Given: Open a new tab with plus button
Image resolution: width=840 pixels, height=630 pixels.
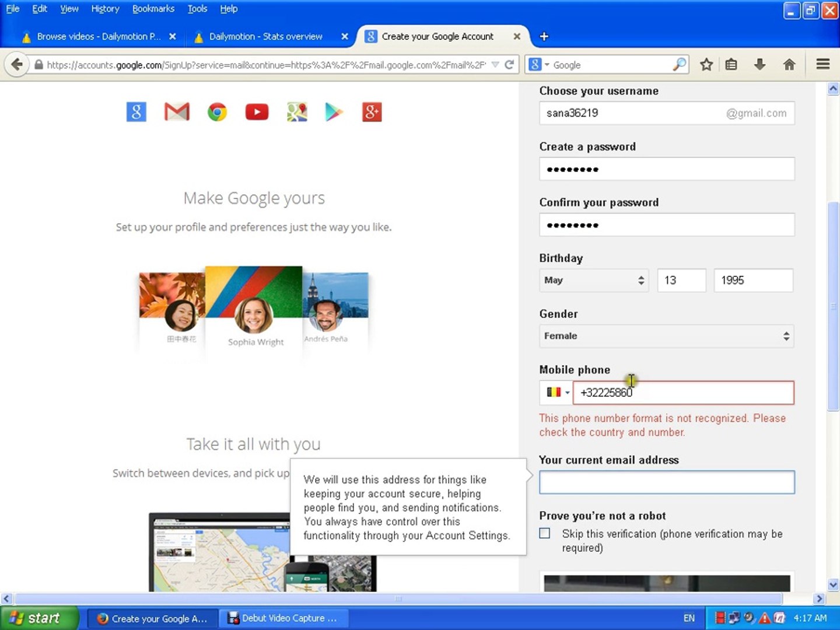Looking at the screenshot, I should pyautogui.click(x=544, y=36).
